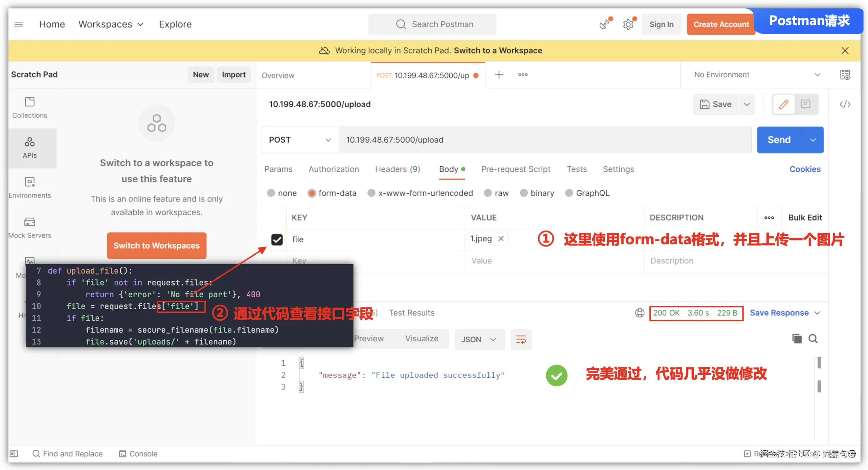Click the request URL input field

541,140
